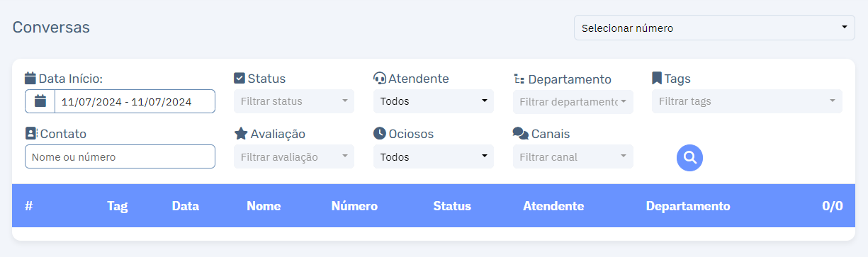Click the calendar icon beside date range
868x257 pixels.
(40, 101)
